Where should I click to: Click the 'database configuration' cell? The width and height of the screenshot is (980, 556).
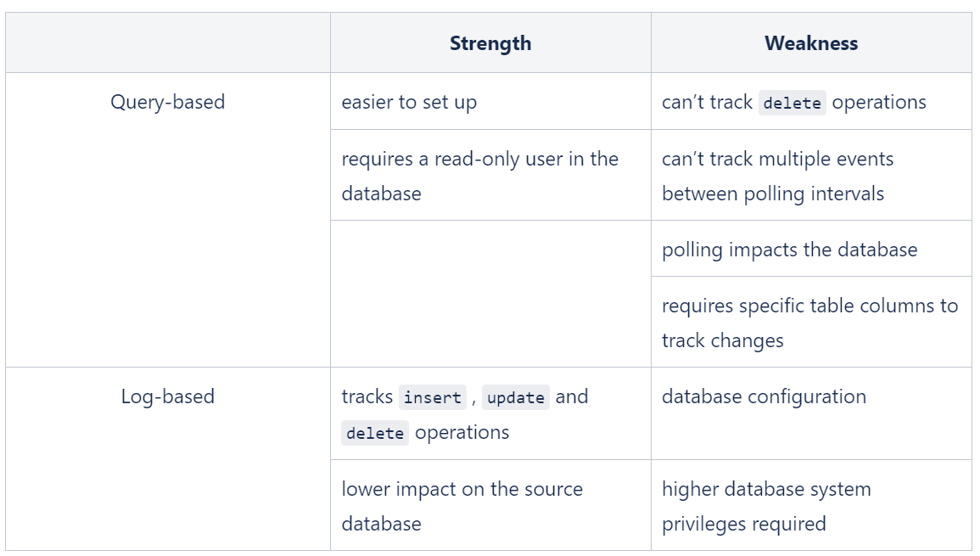811,413
